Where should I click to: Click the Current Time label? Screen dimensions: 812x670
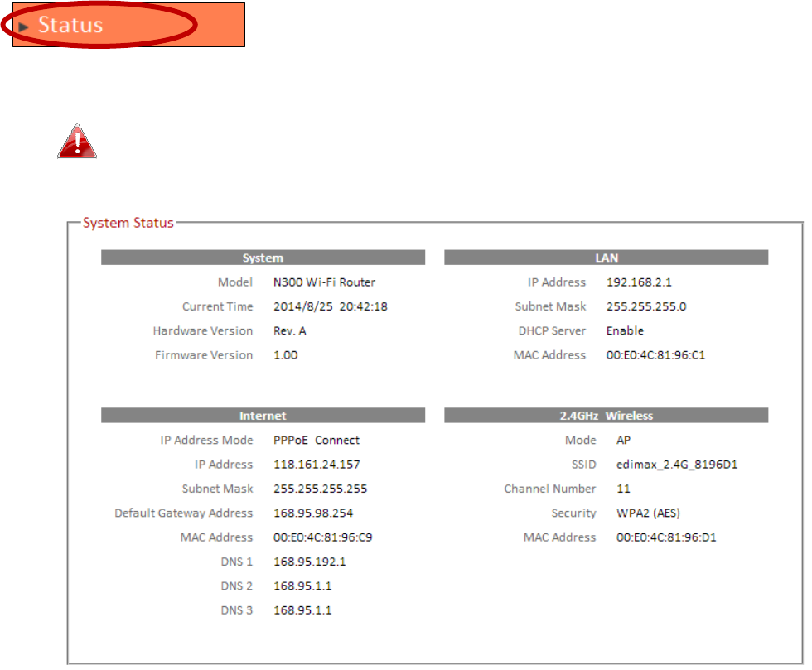point(217,306)
